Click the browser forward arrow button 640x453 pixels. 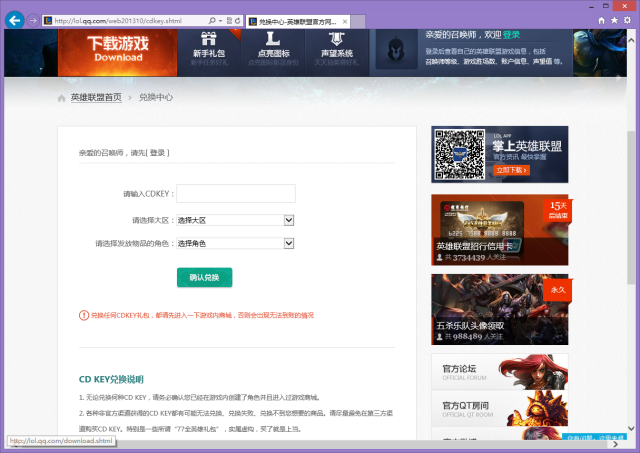coord(33,20)
